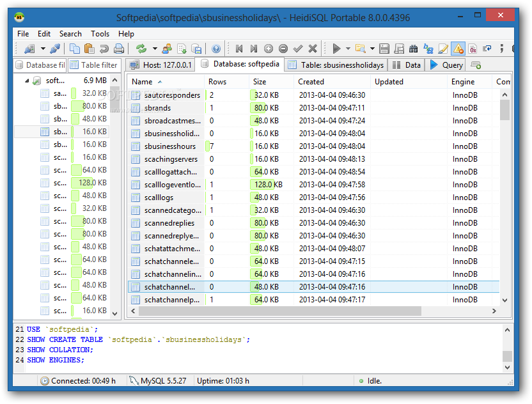Open the Help menu
The height and width of the screenshot is (404, 532).
point(126,34)
